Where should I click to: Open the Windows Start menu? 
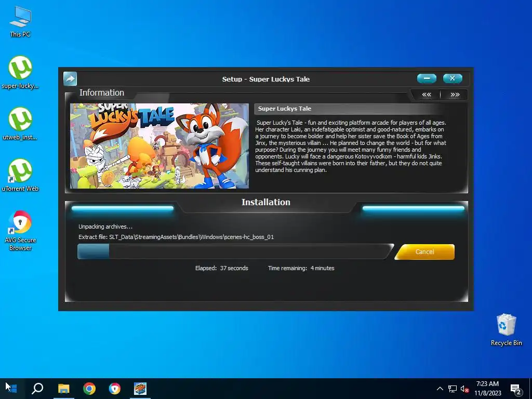pos(11,389)
